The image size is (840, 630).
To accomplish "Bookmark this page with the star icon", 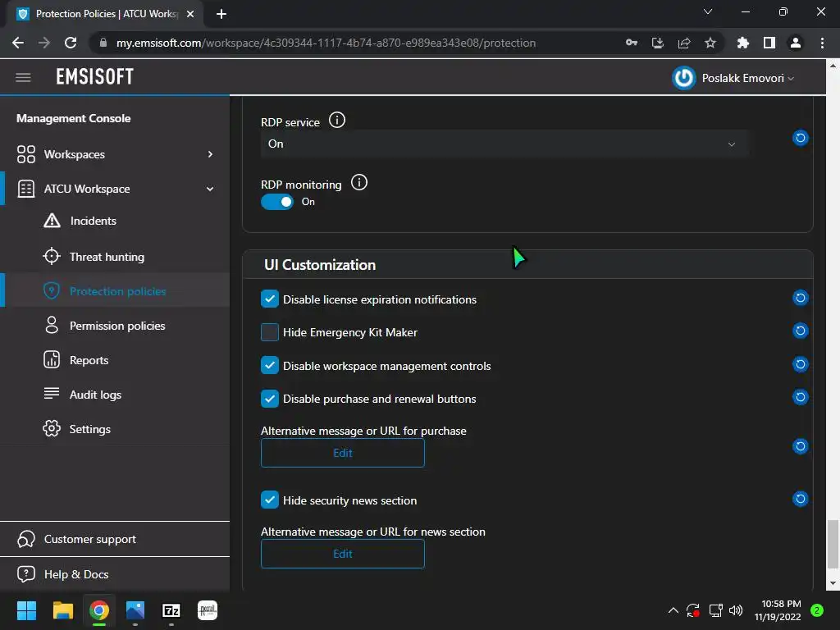I will pos(710,43).
